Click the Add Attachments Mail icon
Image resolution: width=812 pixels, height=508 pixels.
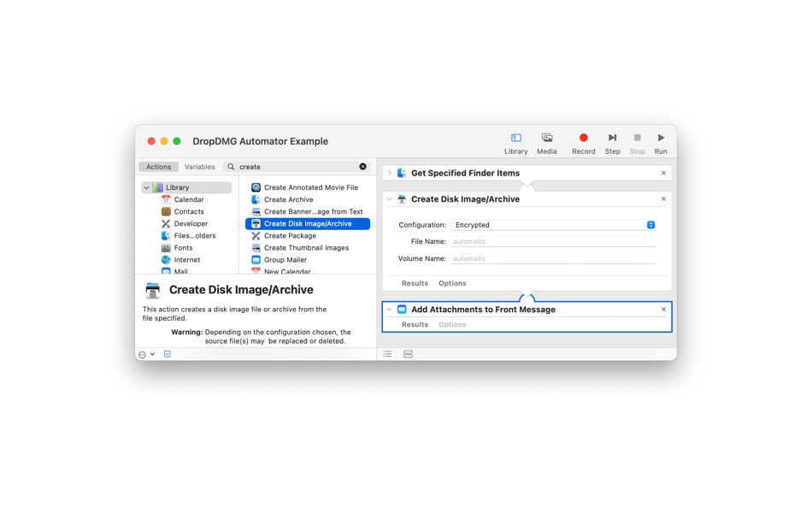coord(402,310)
